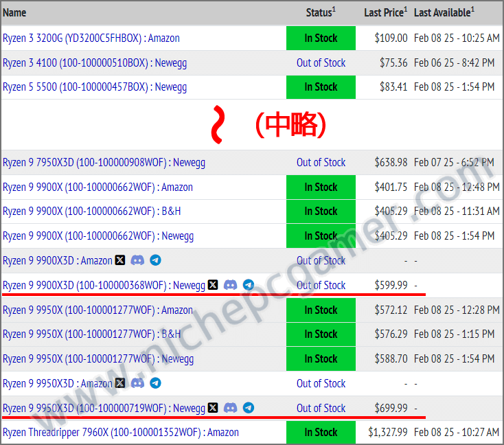Click X icon on Ryzen 9 9900X3D Newegg row
Viewport: 504px width, 445px height.
(213, 285)
